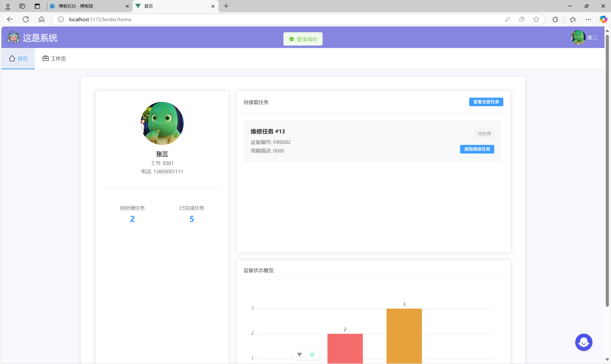Screen dimensions: 611x364
Task: Open the site information icon
Action: 61,19
